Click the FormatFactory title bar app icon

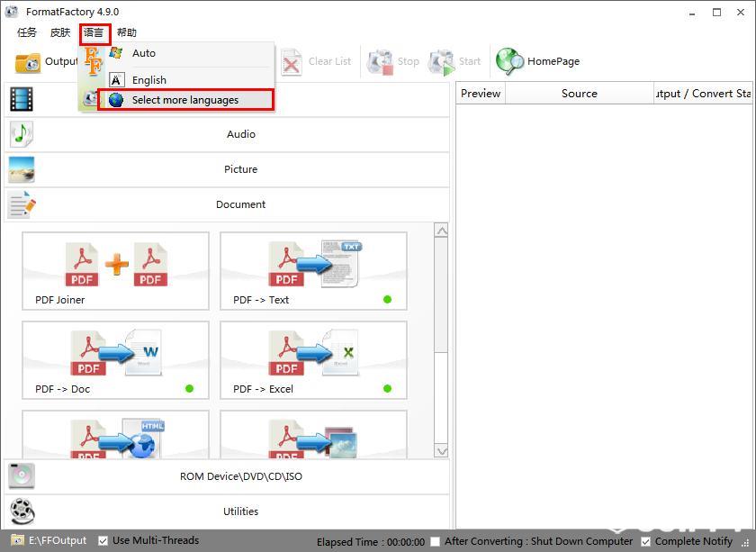pos(12,11)
